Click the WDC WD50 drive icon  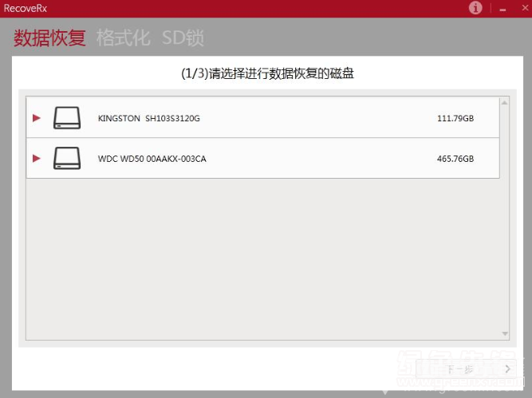click(x=67, y=158)
